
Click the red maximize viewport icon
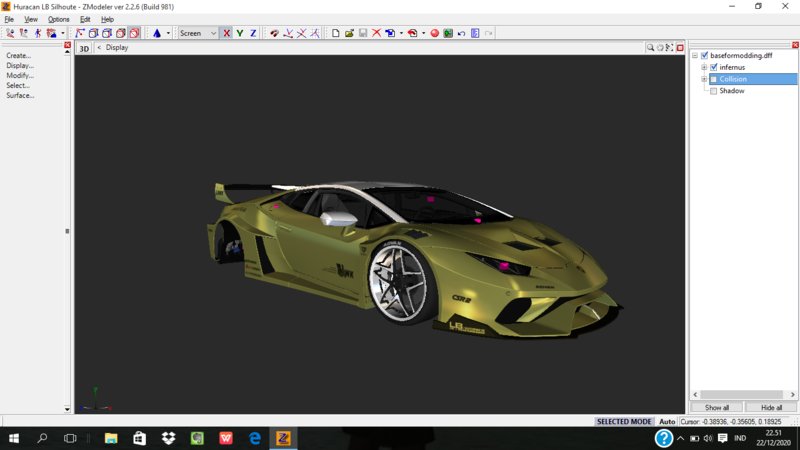coord(680,47)
